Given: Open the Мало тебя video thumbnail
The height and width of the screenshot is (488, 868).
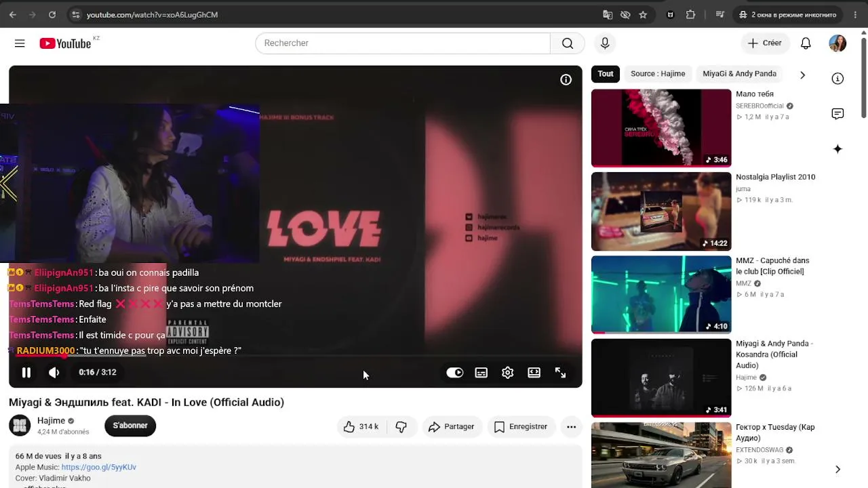Looking at the screenshot, I should 661,128.
